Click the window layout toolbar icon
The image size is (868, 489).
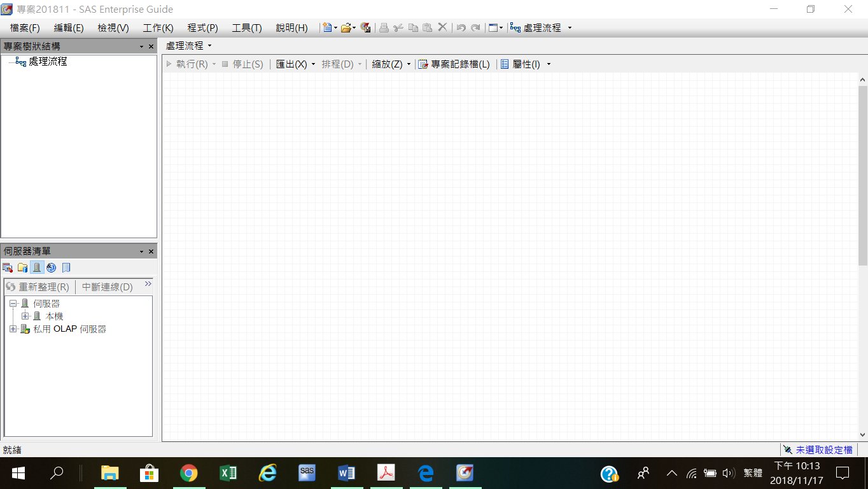pos(493,28)
